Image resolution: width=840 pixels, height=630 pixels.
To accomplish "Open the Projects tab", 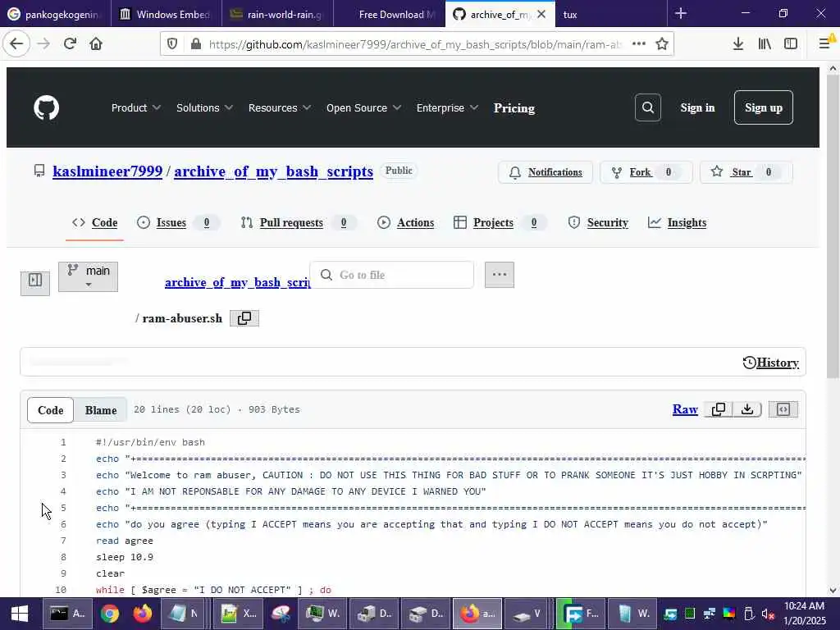I will pyautogui.click(x=500, y=223).
